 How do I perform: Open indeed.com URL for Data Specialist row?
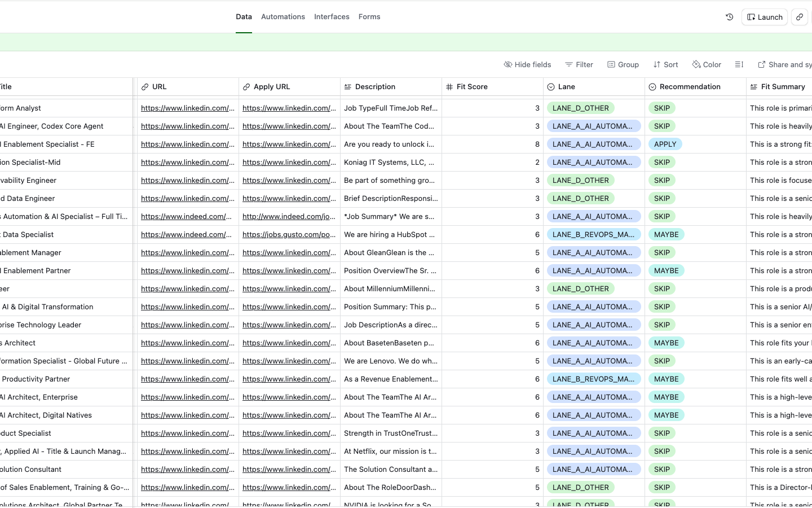pyautogui.click(x=186, y=234)
